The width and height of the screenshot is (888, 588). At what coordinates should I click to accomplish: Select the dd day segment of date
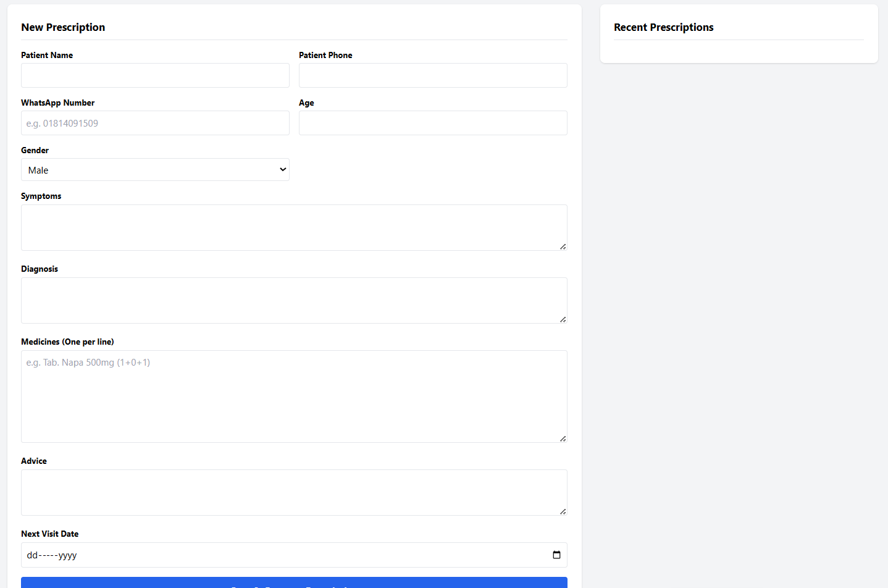[32, 555]
